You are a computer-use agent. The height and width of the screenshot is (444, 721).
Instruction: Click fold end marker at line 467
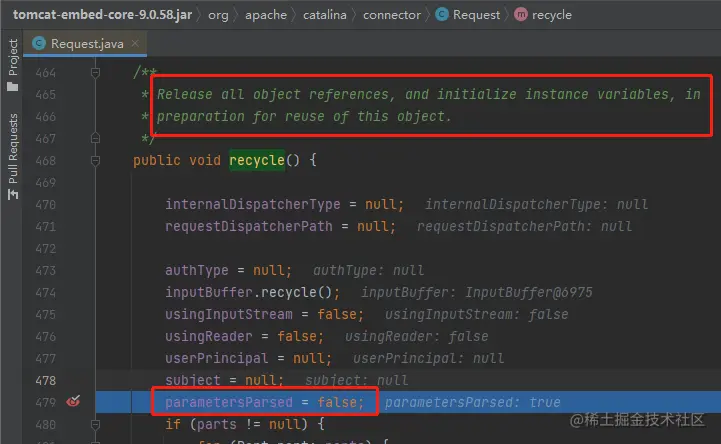tap(95, 138)
